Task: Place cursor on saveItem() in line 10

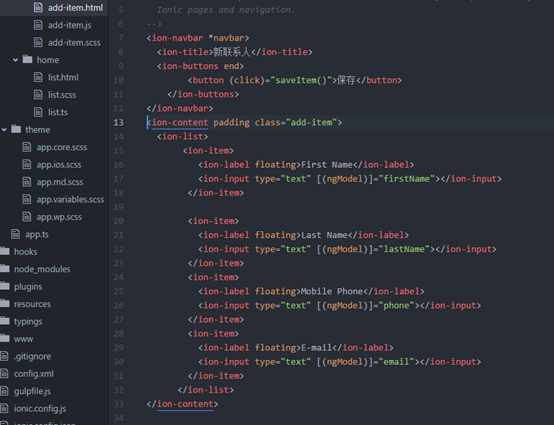Action: click(x=301, y=81)
